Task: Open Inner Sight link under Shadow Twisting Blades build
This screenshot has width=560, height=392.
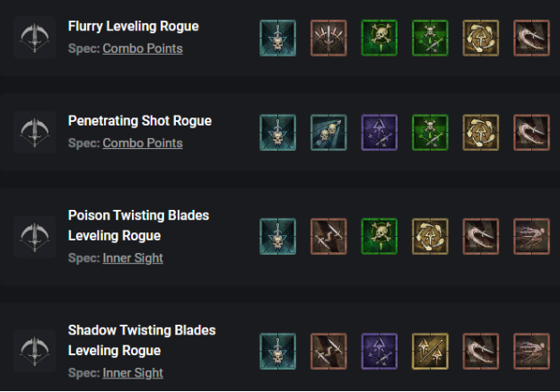Action: (133, 373)
